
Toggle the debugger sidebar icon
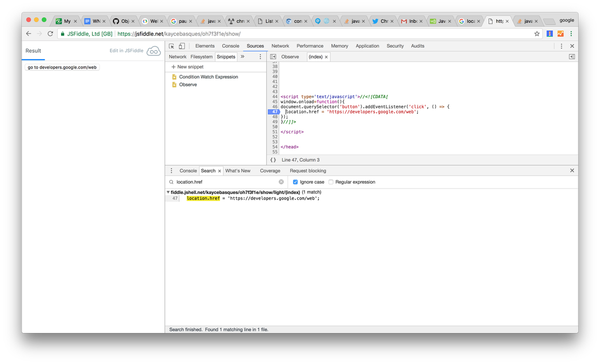[x=571, y=57]
